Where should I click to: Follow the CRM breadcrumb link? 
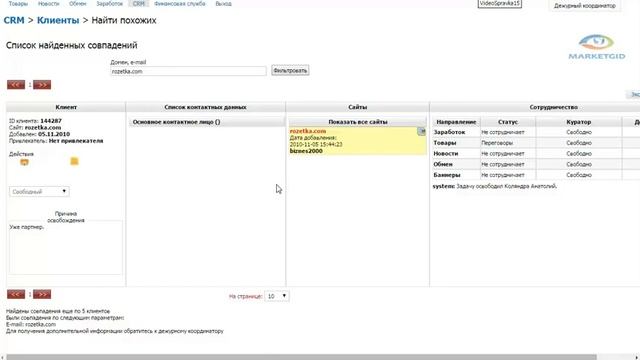click(14, 20)
